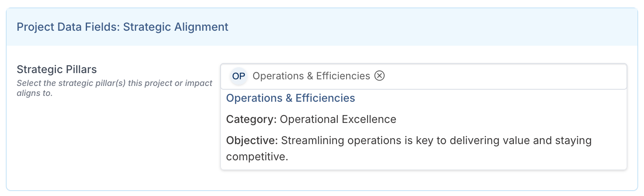
Task: Click the phrase aligns to in helper text
Action: [35, 93]
